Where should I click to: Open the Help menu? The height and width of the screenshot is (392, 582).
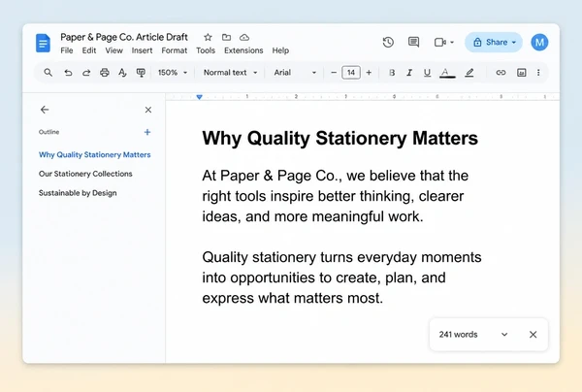click(280, 50)
